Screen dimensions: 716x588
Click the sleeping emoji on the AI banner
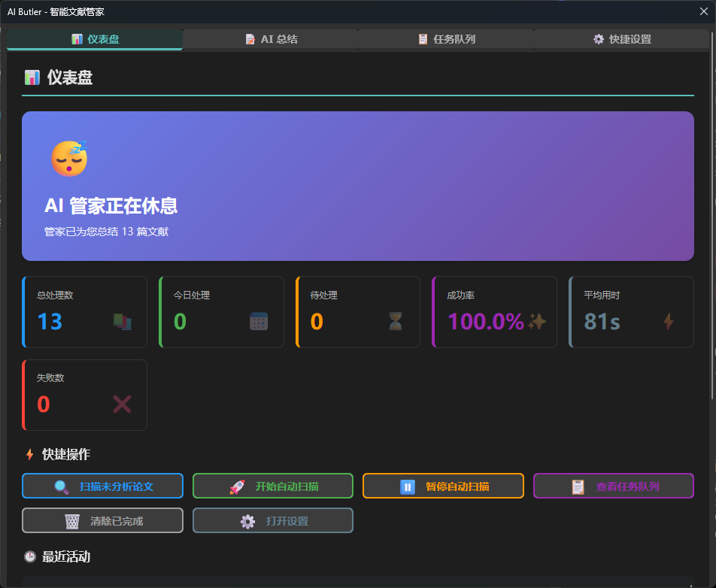[68, 159]
